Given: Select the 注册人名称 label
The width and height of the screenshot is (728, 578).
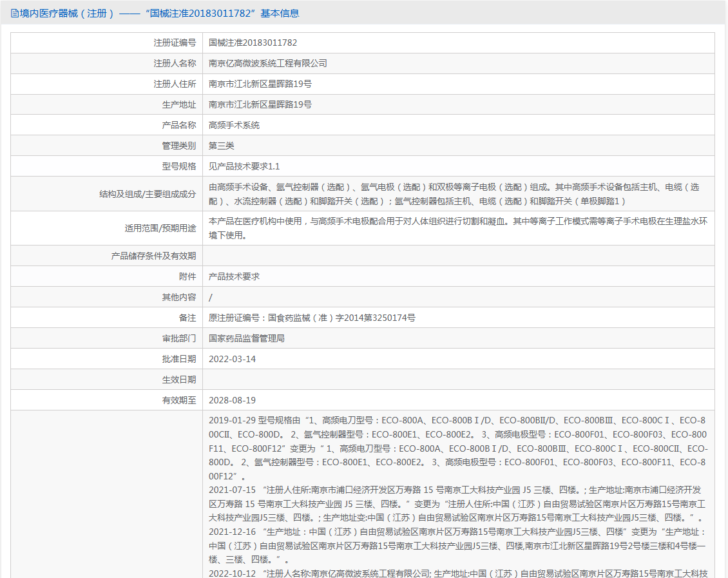Looking at the screenshot, I should pyautogui.click(x=175, y=64).
